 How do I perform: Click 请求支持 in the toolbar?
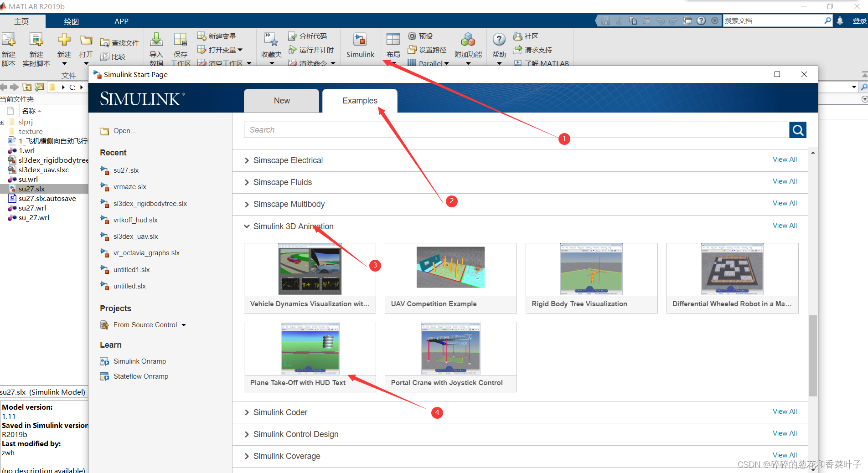coord(533,50)
